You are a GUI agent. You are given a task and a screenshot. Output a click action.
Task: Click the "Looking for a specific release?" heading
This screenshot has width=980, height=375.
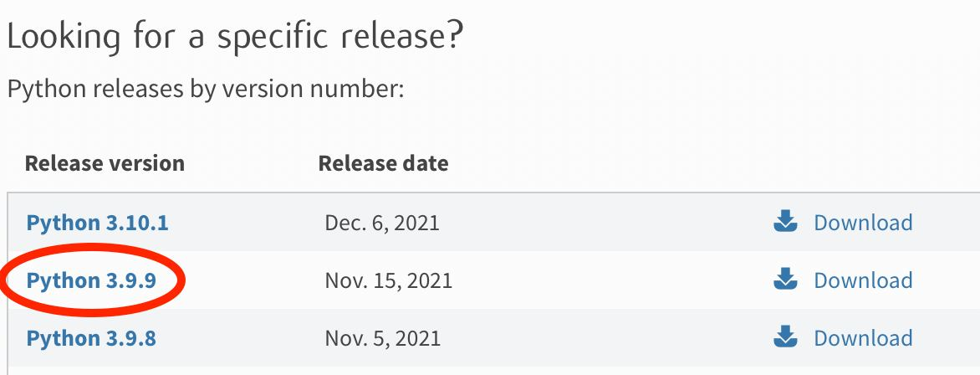coord(235,36)
